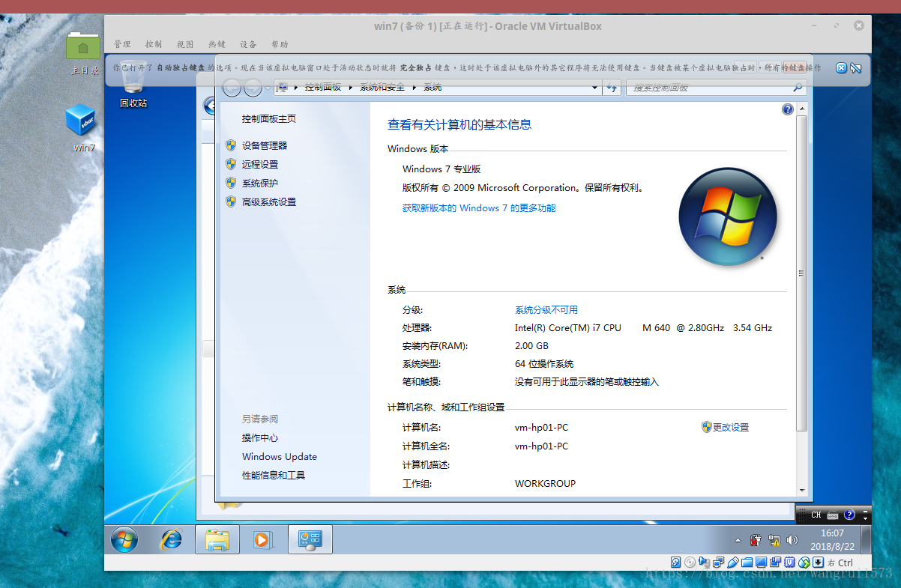Click the search magnifier icon
The height and width of the screenshot is (588, 901).
[x=798, y=88]
